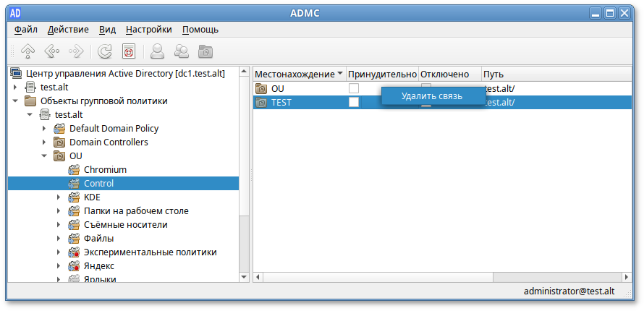644x311 pixels.
Task: Click the OU folder icon in tree
Action: click(59, 156)
